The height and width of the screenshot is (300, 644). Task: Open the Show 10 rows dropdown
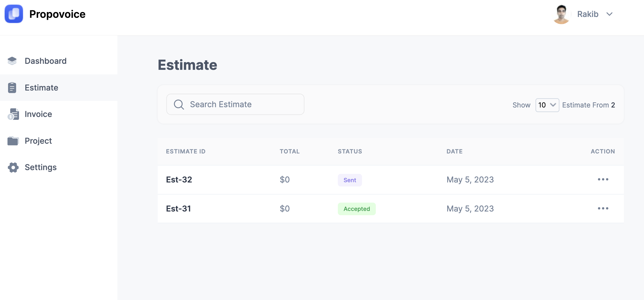pyautogui.click(x=547, y=105)
